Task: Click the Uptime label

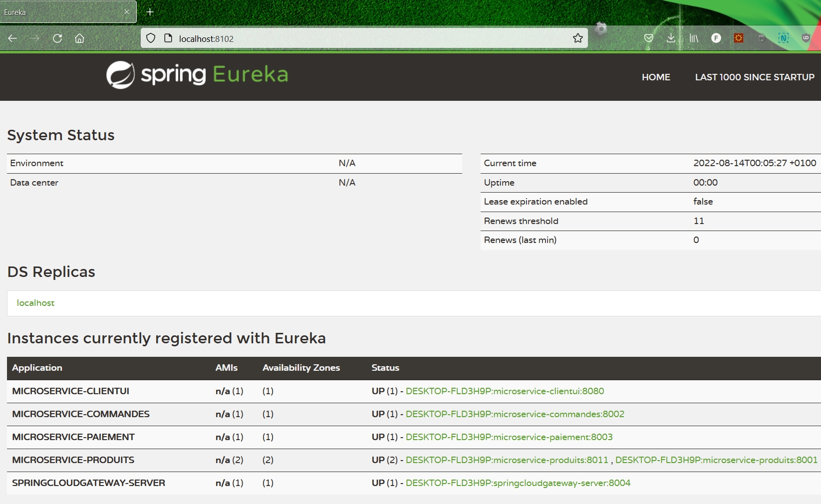Action: pyautogui.click(x=499, y=183)
